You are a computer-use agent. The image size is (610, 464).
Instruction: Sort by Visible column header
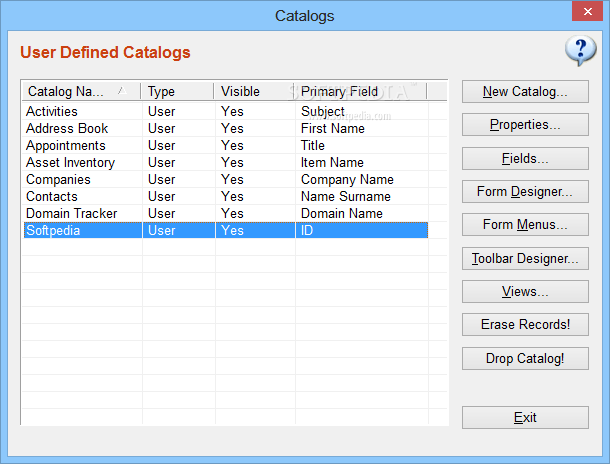click(254, 91)
